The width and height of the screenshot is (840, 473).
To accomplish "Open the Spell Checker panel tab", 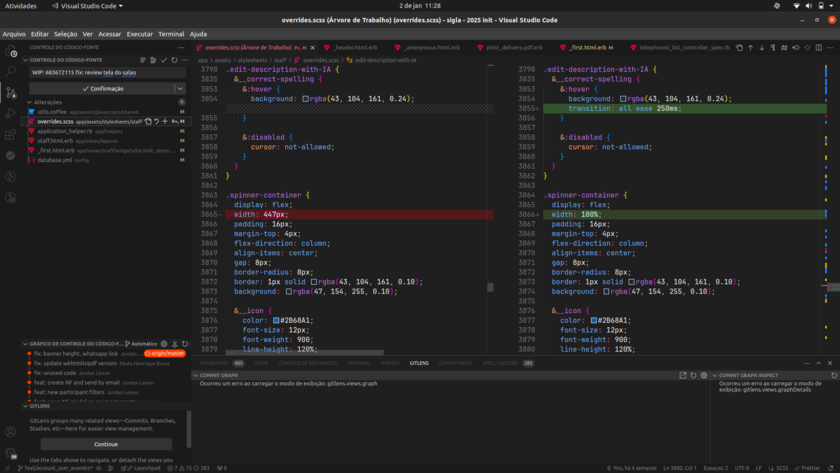I will 500,363.
